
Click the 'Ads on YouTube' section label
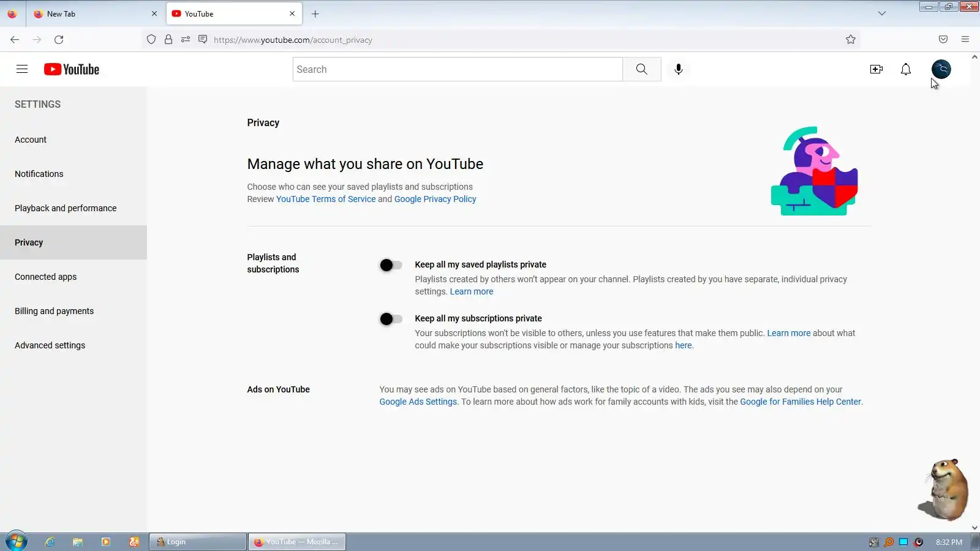point(279,389)
